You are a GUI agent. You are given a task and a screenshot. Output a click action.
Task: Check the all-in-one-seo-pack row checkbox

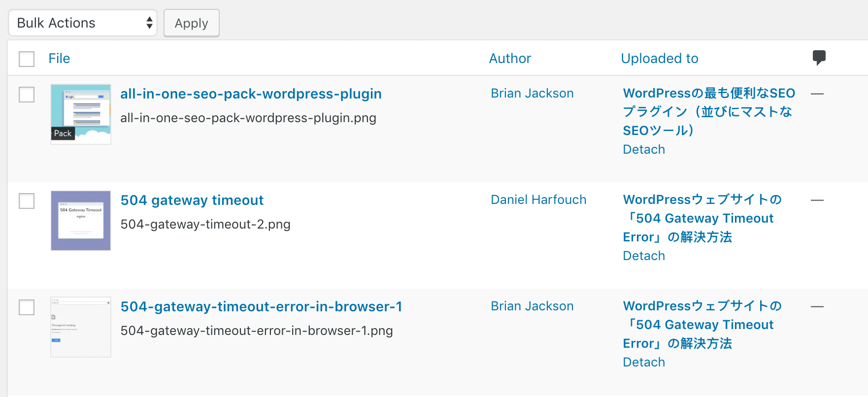pyautogui.click(x=27, y=95)
